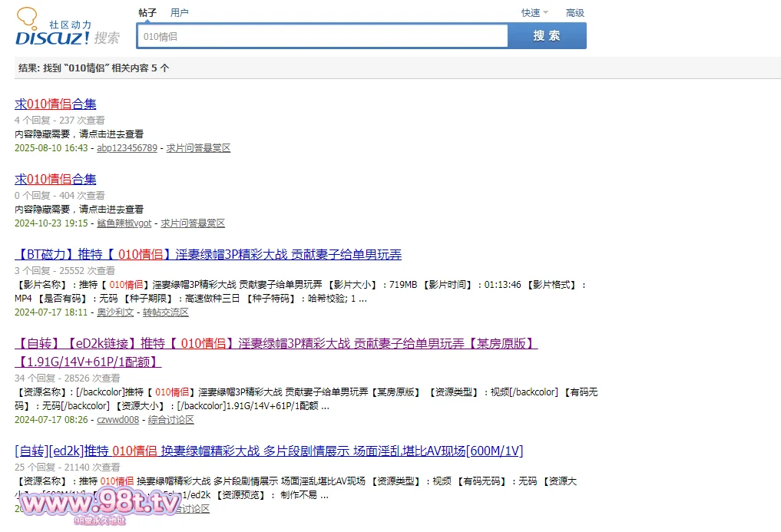The height and width of the screenshot is (532, 781).
Task: Expand the 快速 dropdown
Action: click(534, 12)
